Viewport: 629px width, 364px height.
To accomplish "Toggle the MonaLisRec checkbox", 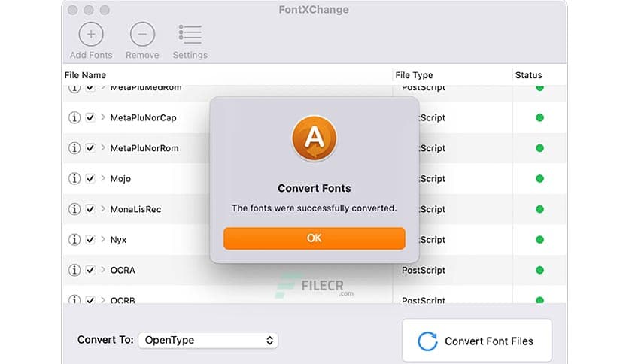I will (x=90, y=209).
